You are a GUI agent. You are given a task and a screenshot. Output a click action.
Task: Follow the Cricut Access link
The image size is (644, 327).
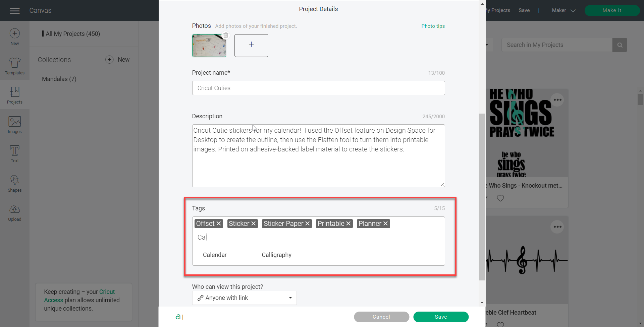79,296
